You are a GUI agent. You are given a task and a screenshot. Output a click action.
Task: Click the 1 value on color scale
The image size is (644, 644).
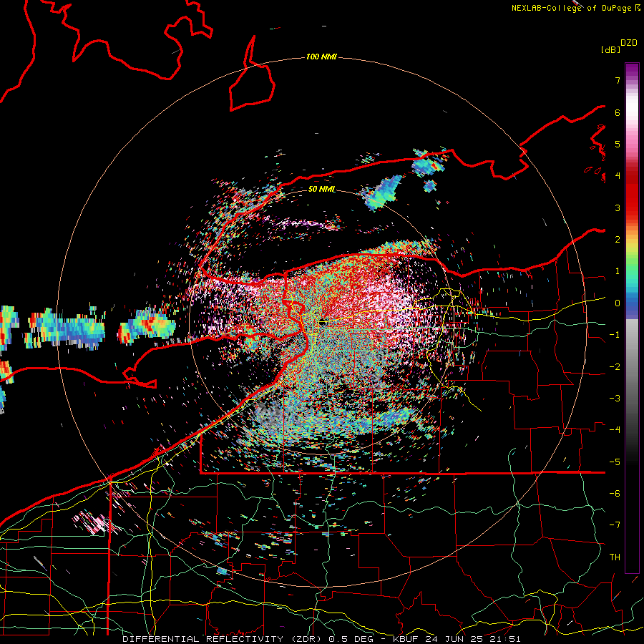pos(618,271)
